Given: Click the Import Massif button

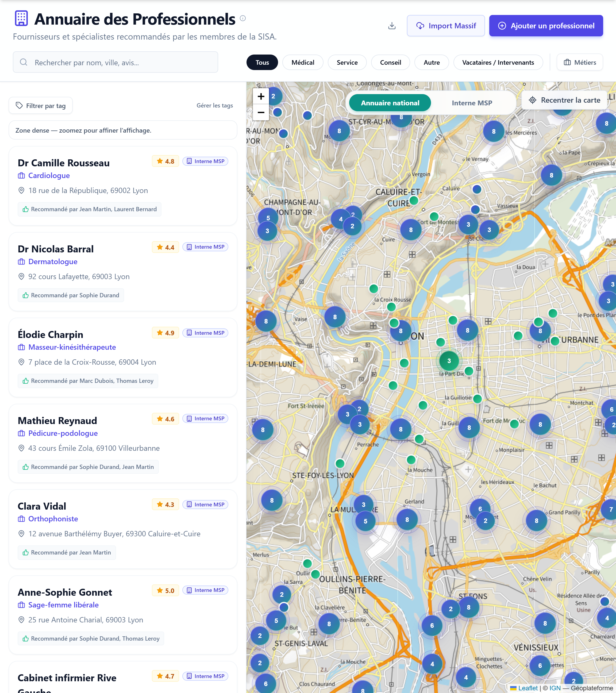Looking at the screenshot, I should 446,26.
